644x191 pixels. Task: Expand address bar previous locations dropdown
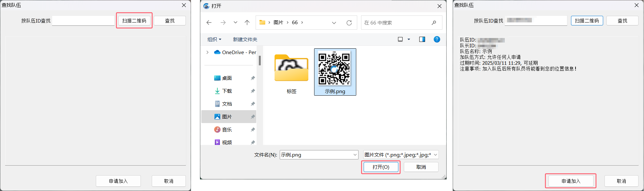(x=334, y=23)
